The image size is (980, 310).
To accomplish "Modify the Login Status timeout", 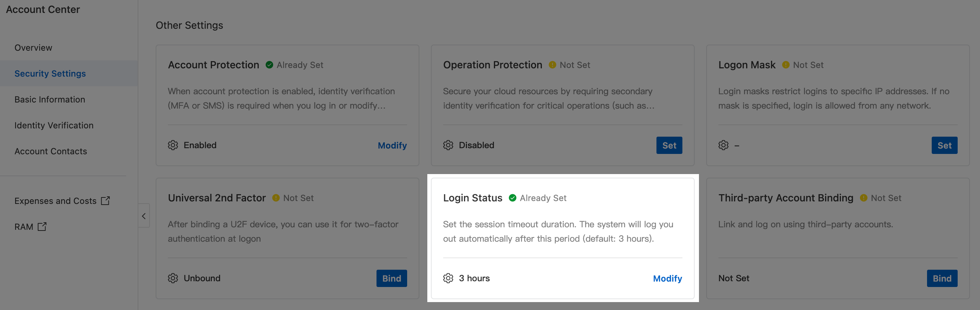I will [x=667, y=278].
